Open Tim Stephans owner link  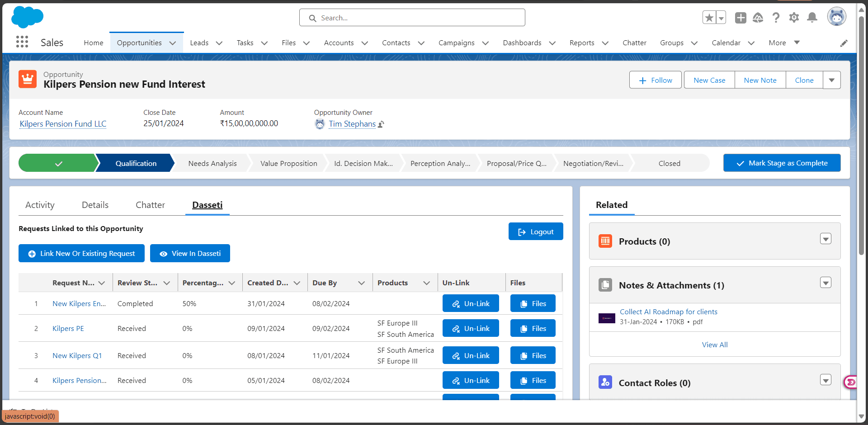352,124
